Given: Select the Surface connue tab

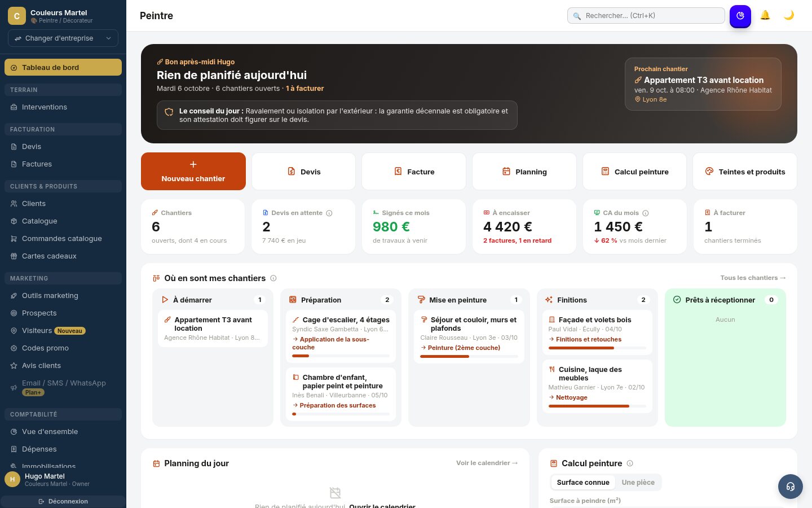Looking at the screenshot, I should point(583,483).
